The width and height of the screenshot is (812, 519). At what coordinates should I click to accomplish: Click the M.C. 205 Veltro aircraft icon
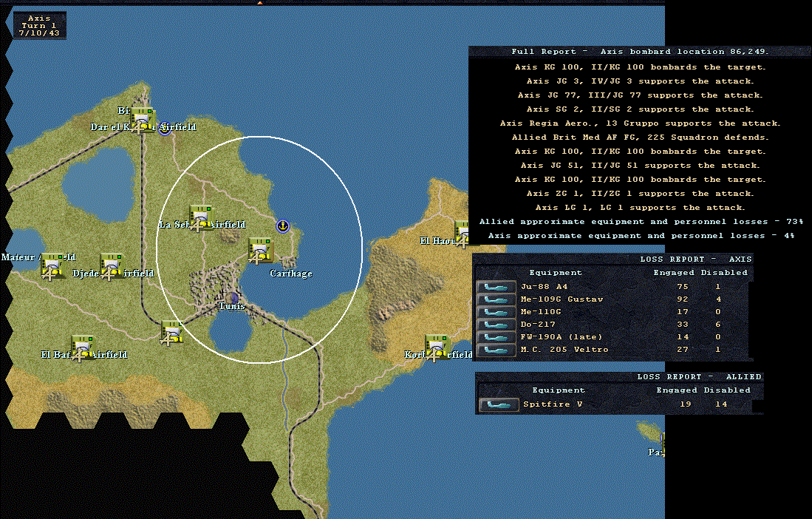click(x=496, y=350)
